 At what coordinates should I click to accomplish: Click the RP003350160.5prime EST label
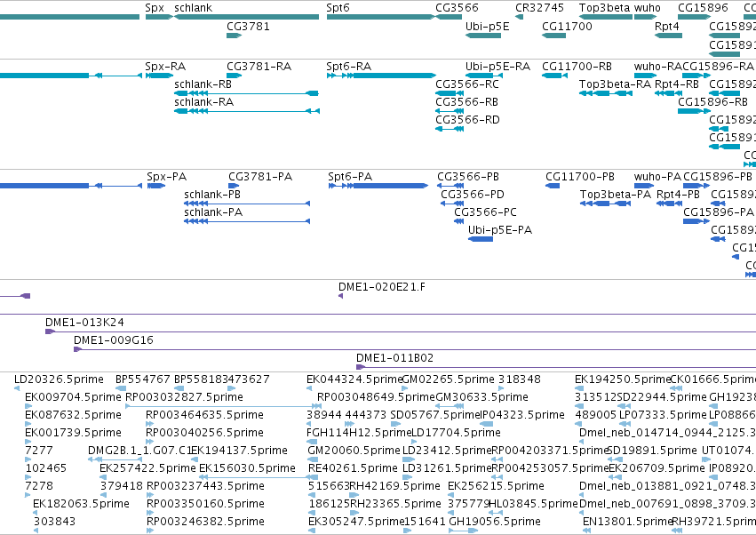(205, 504)
